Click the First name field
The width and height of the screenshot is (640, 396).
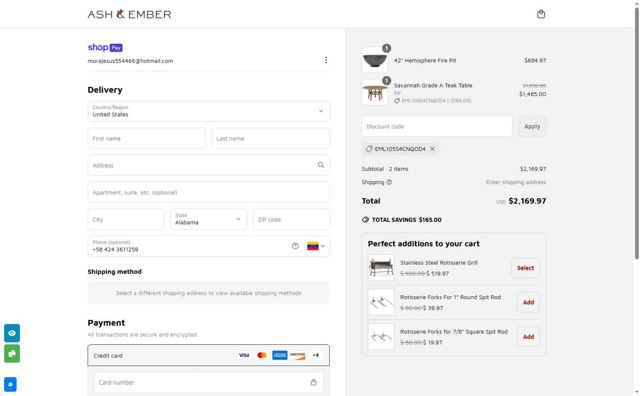(x=147, y=138)
